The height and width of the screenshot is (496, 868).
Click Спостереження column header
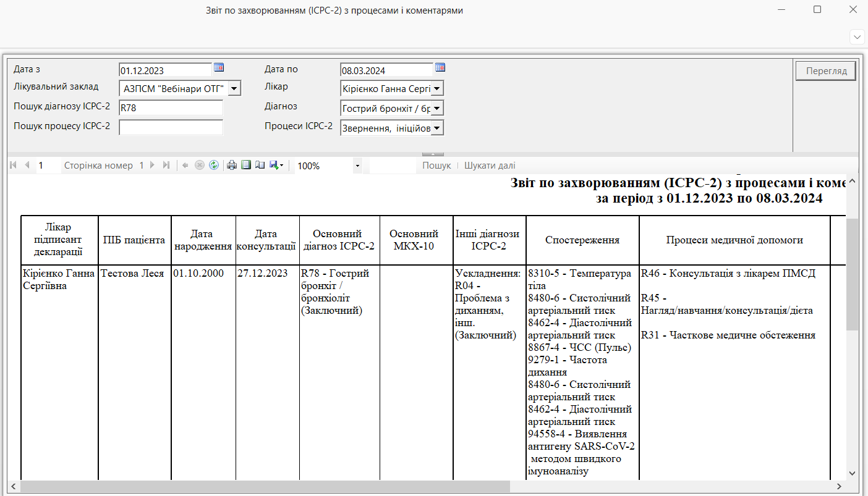[x=582, y=240]
